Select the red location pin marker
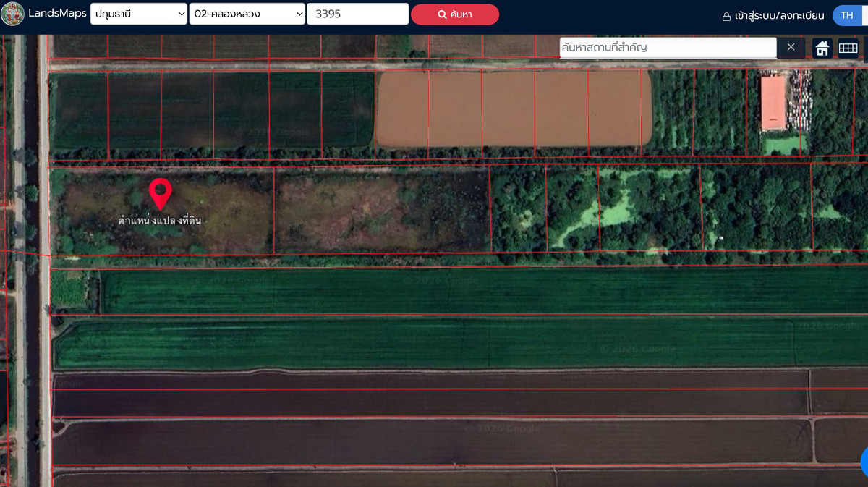 pyautogui.click(x=160, y=192)
